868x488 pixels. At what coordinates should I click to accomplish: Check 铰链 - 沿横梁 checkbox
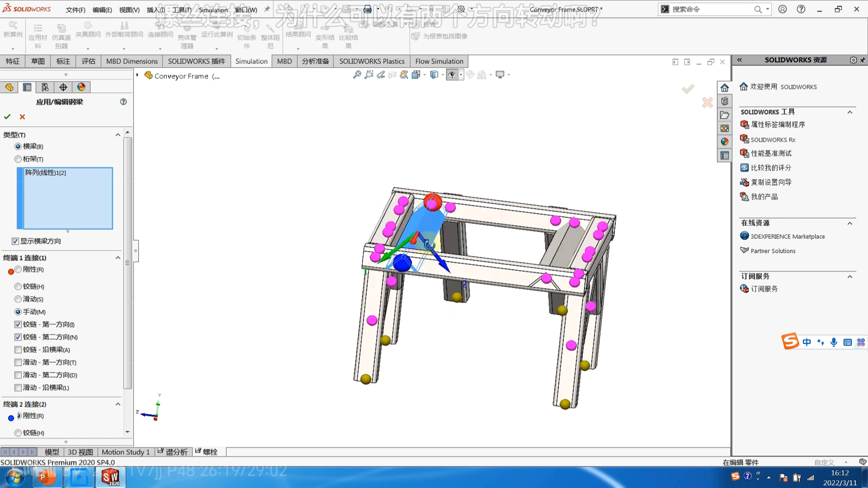18,350
